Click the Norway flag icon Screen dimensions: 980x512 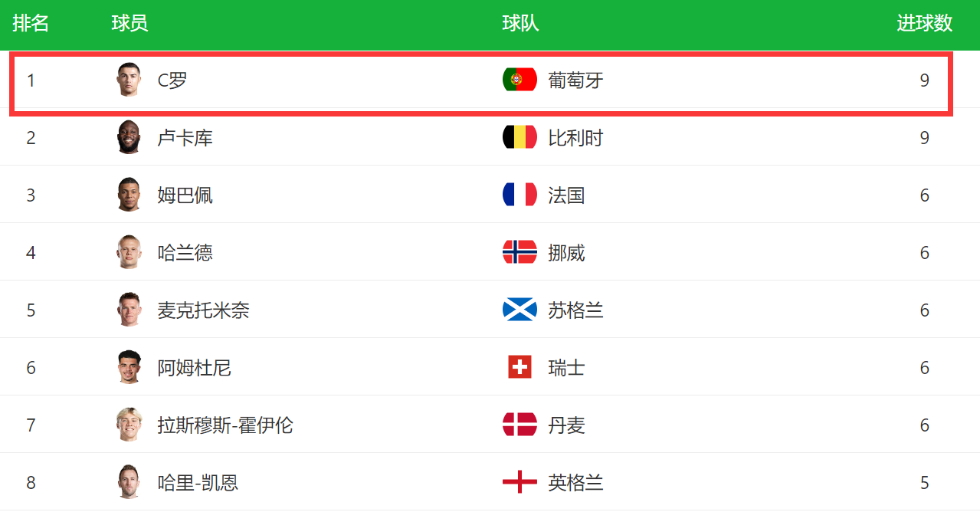[519, 252]
